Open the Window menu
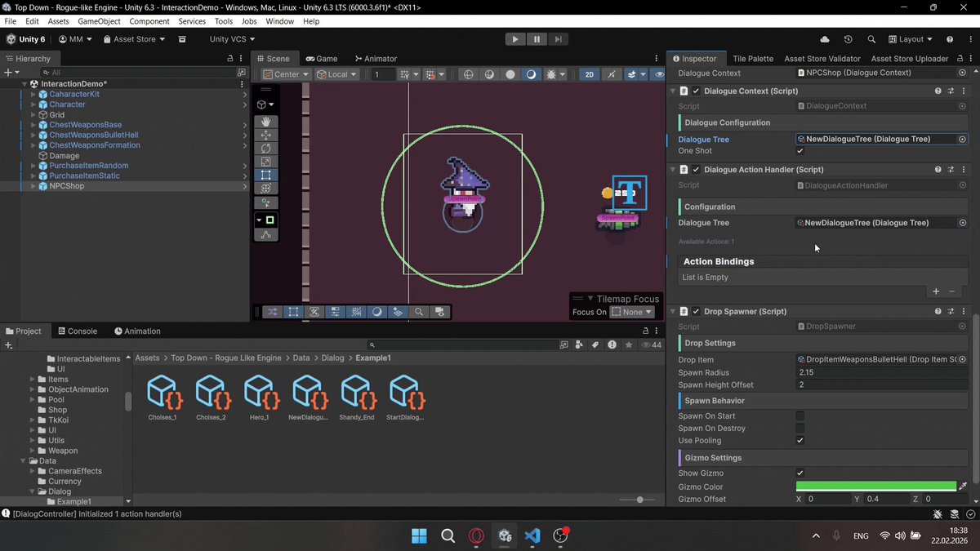Image resolution: width=980 pixels, height=551 pixels. pyautogui.click(x=280, y=21)
